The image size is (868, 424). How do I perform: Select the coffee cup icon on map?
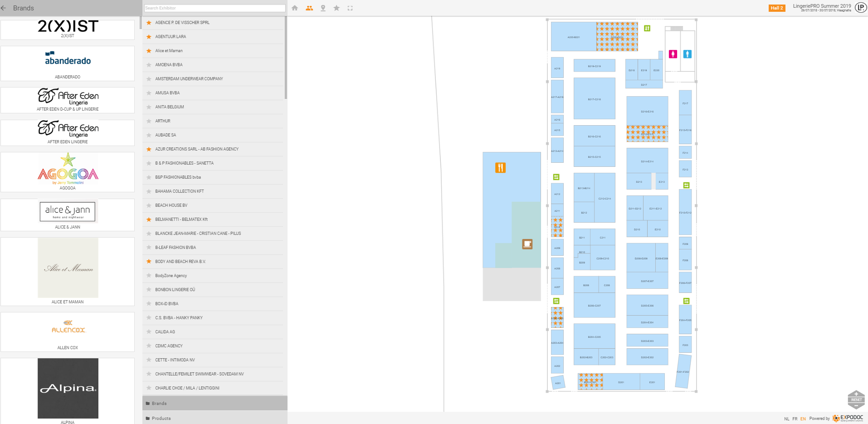[x=527, y=244]
